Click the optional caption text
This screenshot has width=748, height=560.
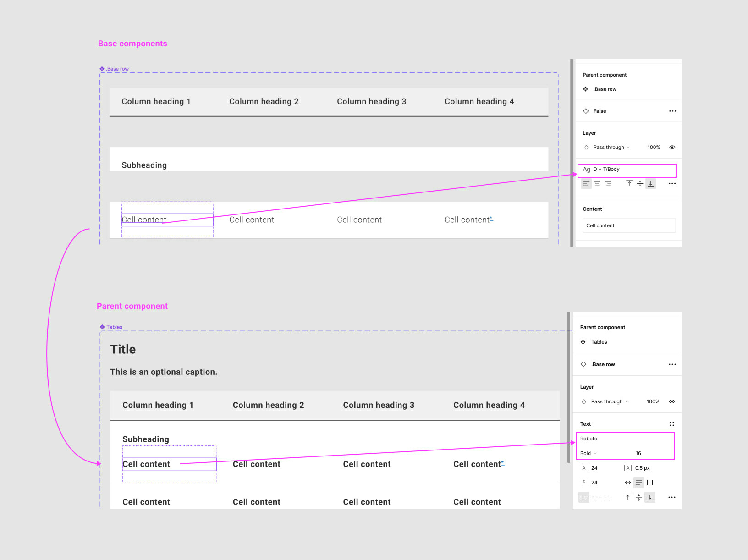(164, 372)
